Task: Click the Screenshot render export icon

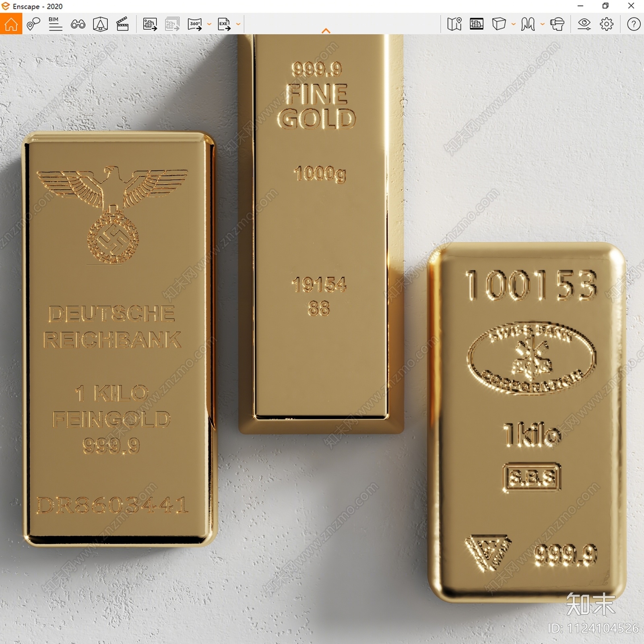Action: [x=150, y=24]
